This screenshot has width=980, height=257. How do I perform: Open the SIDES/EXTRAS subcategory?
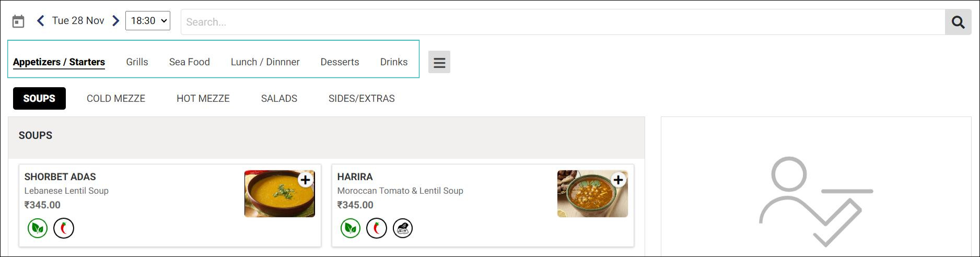tap(361, 99)
